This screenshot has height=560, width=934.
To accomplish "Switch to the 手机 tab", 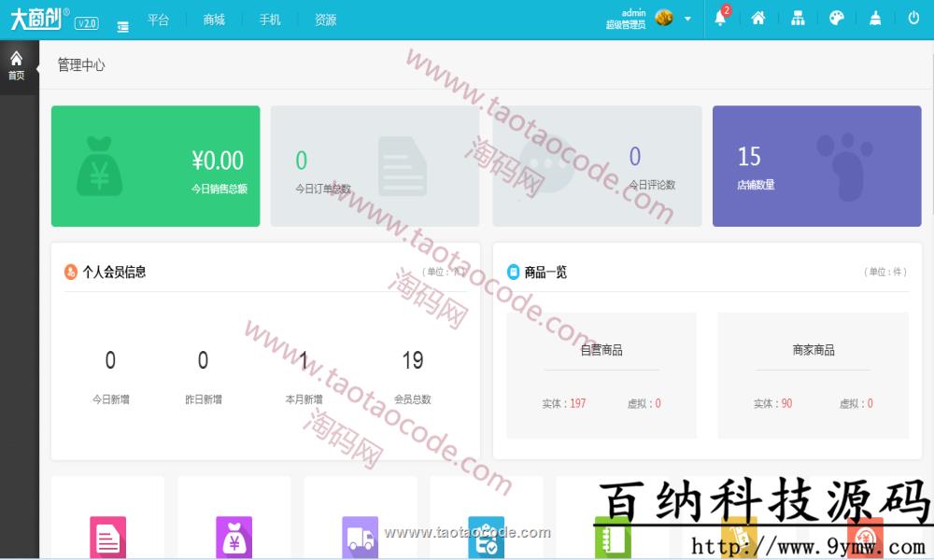I will pyautogui.click(x=270, y=19).
